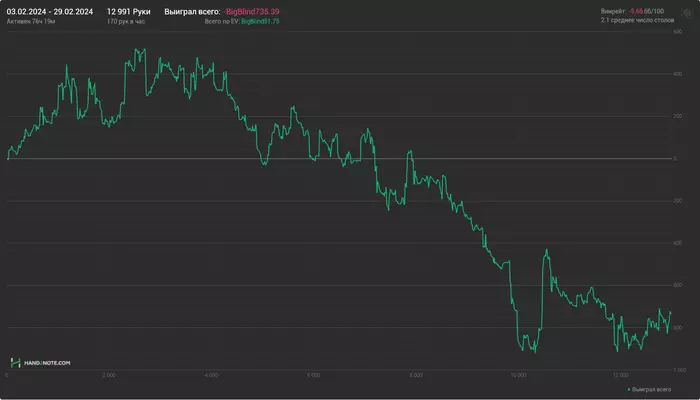The height and width of the screenshot is (400, 700).
Task: Click the 0 label on the y-axis
Action: click(675, 159)
